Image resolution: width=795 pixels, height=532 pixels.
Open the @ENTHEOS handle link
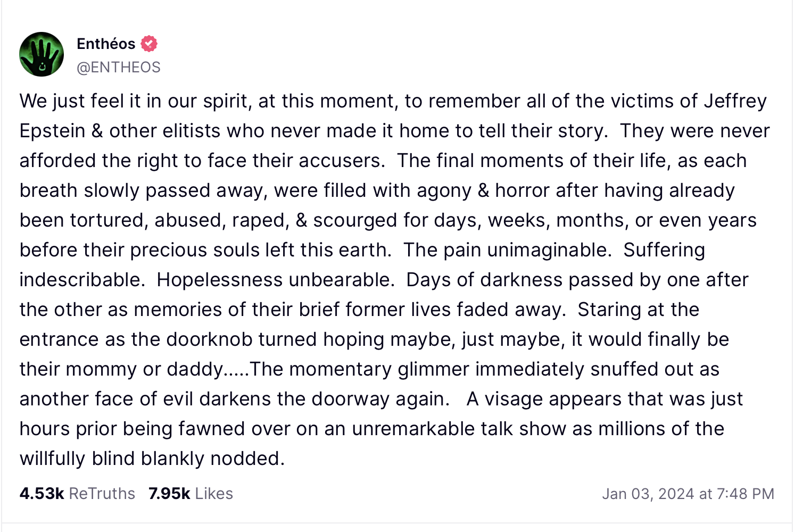pos(118,67)
